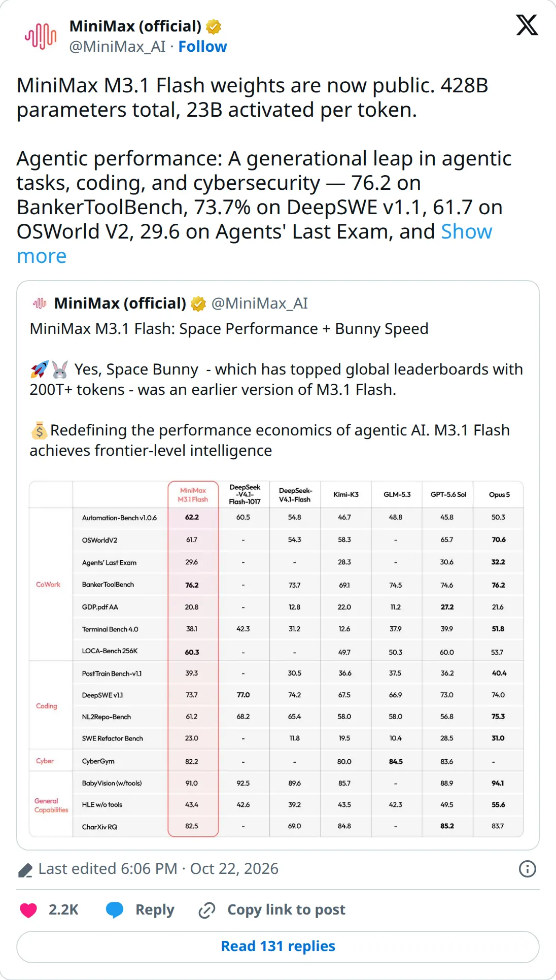
Task: Follow the MiniMax_AI account
Action: pyautogui.click(x=202, y=47)
